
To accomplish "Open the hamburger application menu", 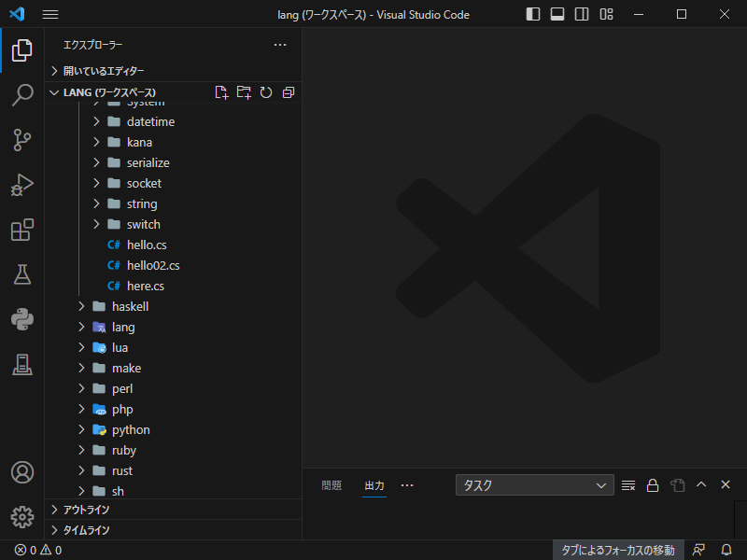I will [x=50, y=14].
